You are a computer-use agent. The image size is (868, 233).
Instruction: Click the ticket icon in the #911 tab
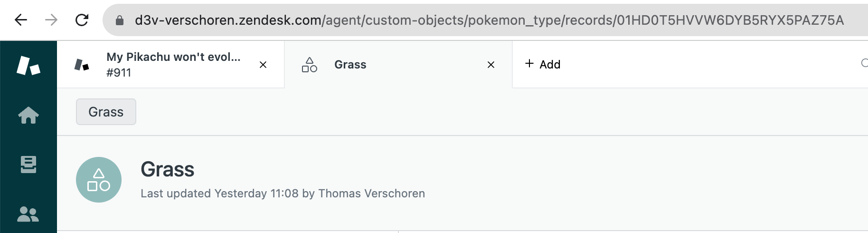(82, 65)
